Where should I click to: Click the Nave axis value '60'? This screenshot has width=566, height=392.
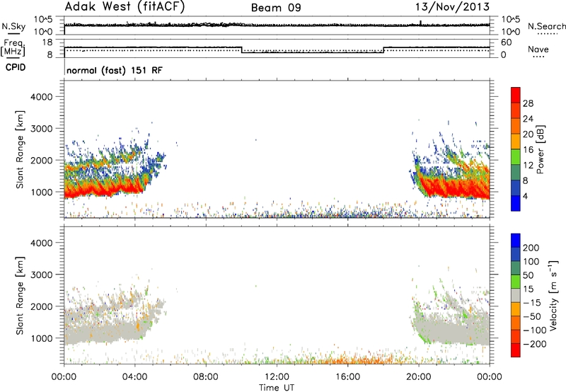click(x=506, y=42)
